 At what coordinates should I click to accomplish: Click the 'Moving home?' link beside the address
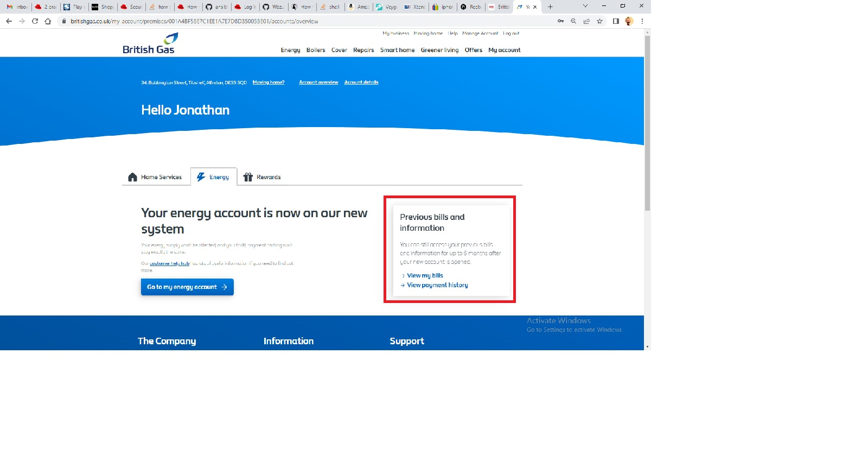point(269,83)
